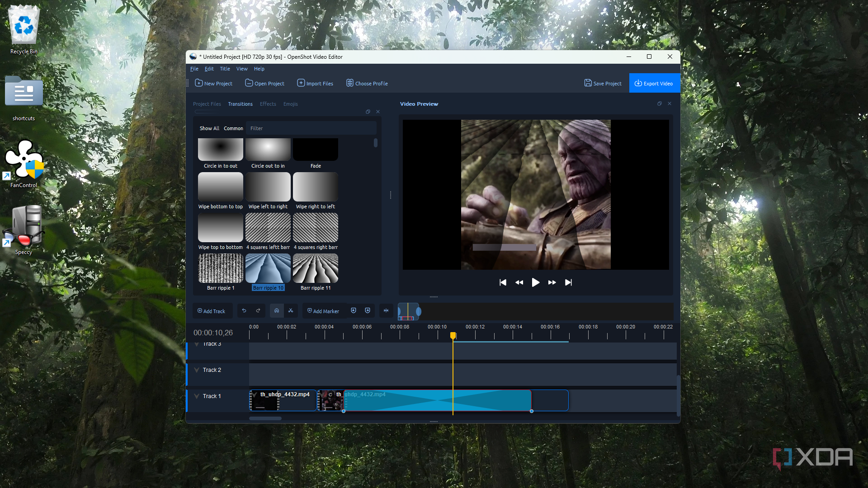The image size is (868, 488).
Task: Click the undo arrow icon
Action: coord(244,311)
